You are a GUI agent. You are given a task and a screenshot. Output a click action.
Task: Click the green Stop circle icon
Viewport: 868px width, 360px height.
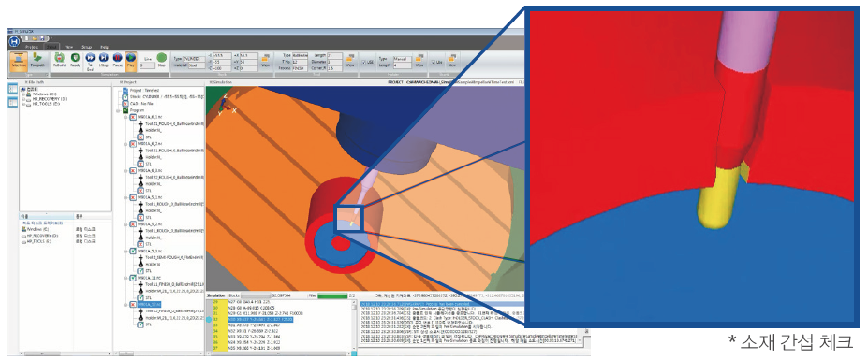[161, 59]
